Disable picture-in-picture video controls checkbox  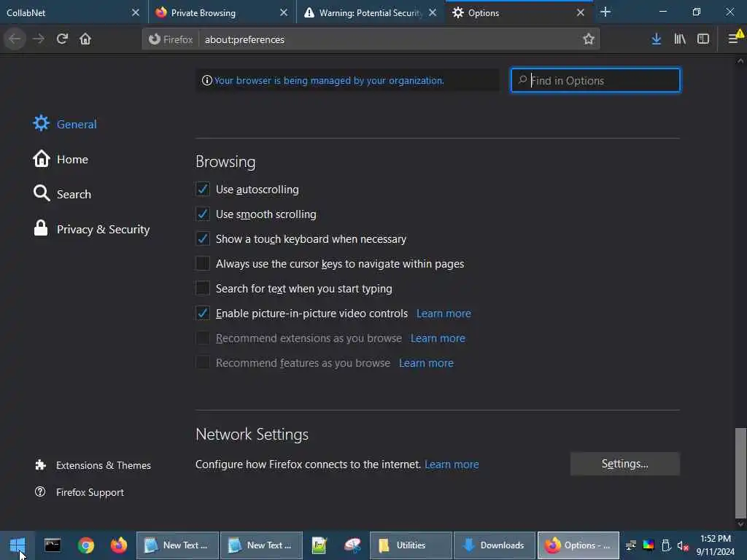203,313
